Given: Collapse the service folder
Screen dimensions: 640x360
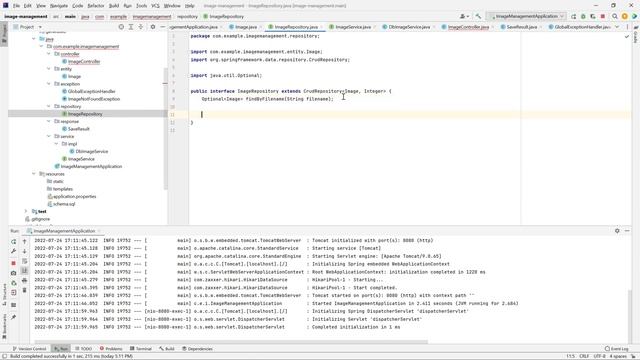Looking at the screenshot, I should (x=49, y=136).
